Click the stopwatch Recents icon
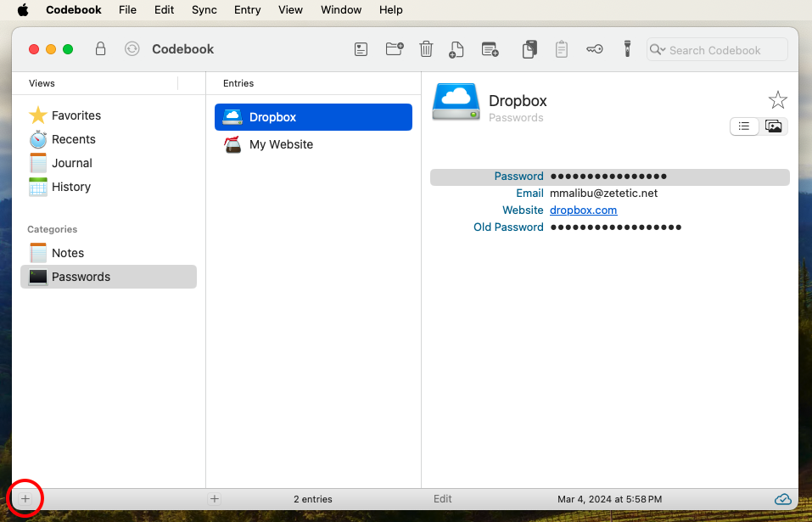The width and height of the screenshot is (812, 522). (x=38, y=139)
